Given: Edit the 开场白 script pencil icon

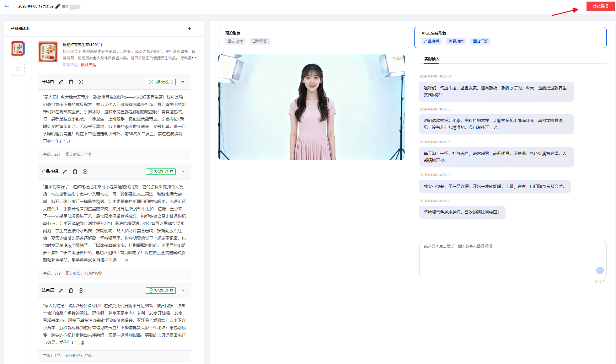Looking at the screenshot, I should [61, 82].
